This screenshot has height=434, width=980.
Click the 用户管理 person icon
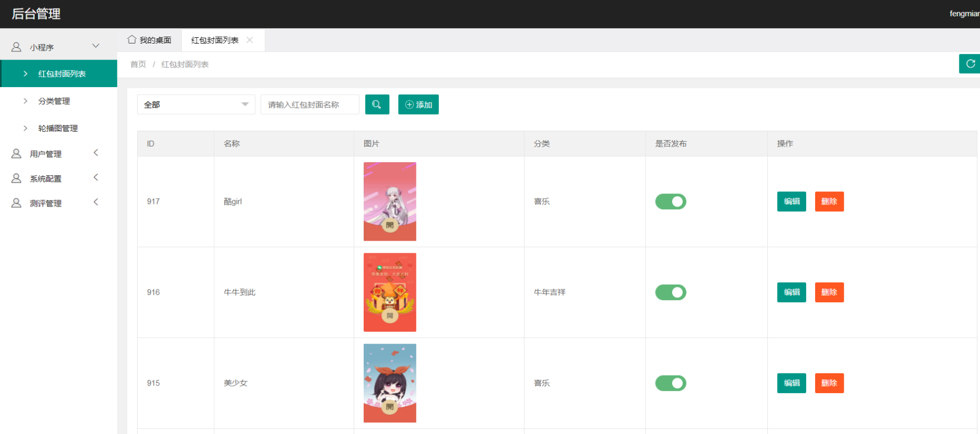(x=16, y=154)
